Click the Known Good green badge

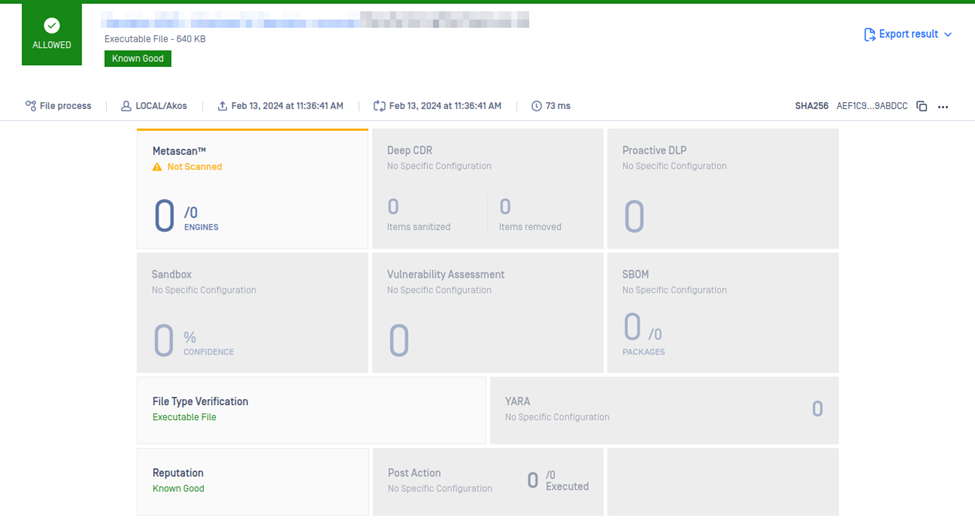137,58
